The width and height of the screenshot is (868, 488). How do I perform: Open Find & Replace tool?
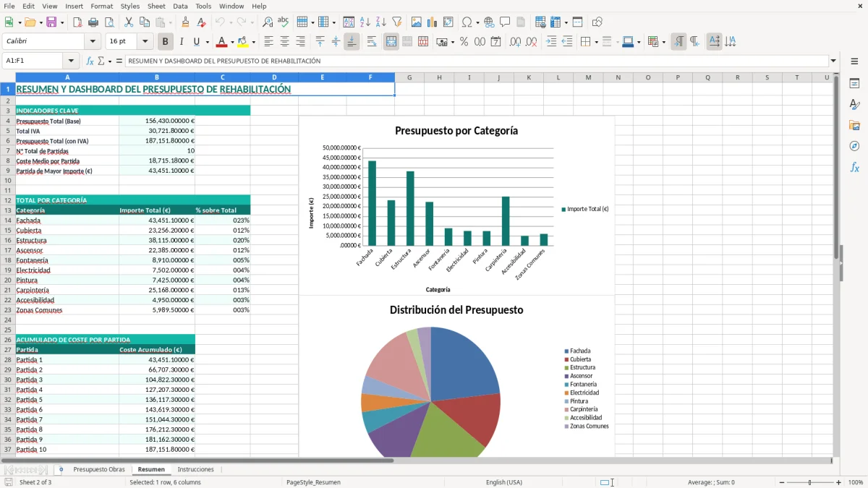(x=268, y=22)
